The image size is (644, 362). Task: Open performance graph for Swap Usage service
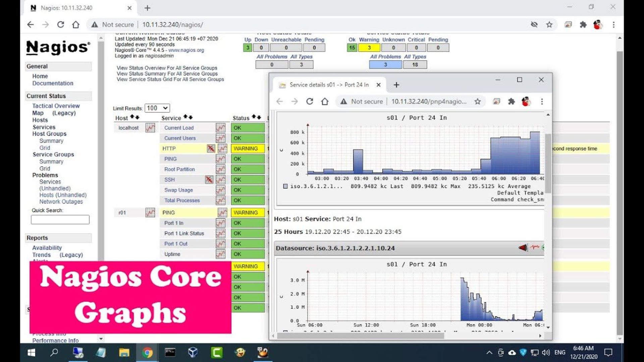(x=220, y=190)
